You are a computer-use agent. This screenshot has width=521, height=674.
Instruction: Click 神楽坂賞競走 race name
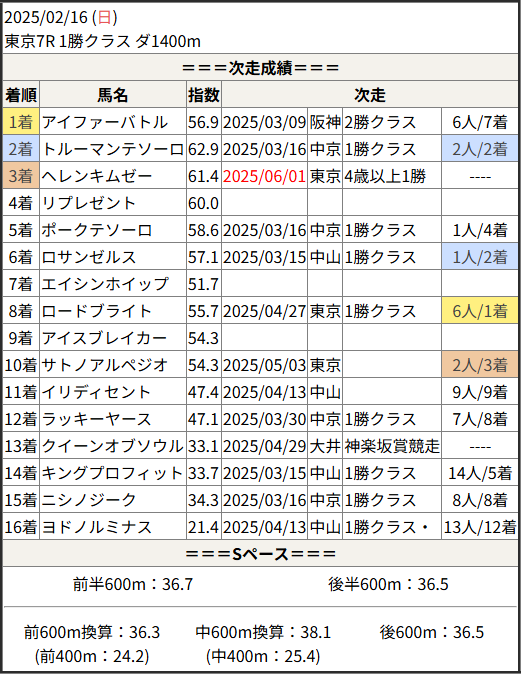pyautogui.click(x=392, y=446)
